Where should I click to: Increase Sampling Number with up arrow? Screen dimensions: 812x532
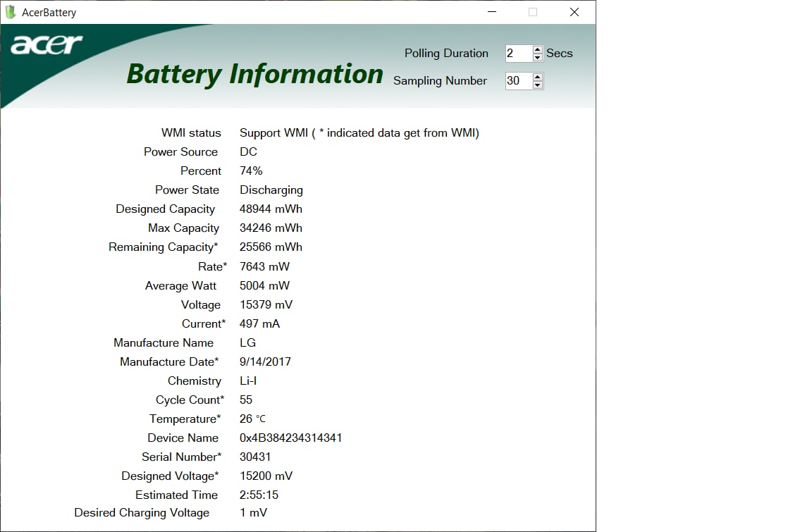538,77
